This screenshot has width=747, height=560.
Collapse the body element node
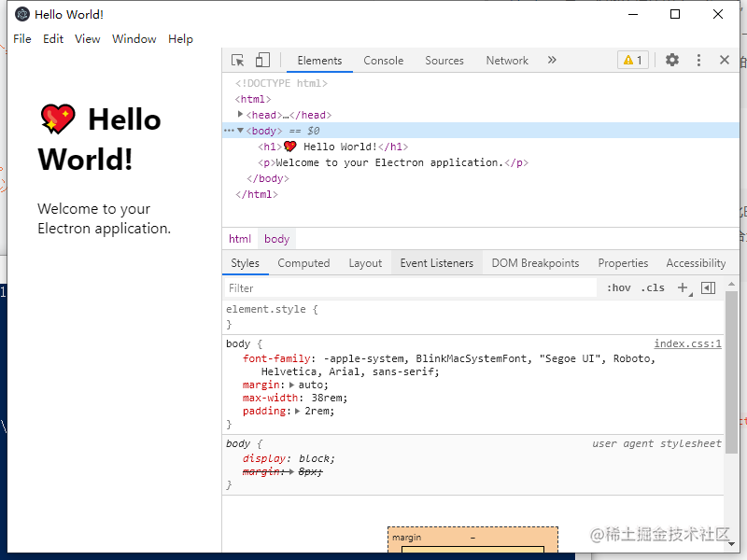click(x=241, y=131)
